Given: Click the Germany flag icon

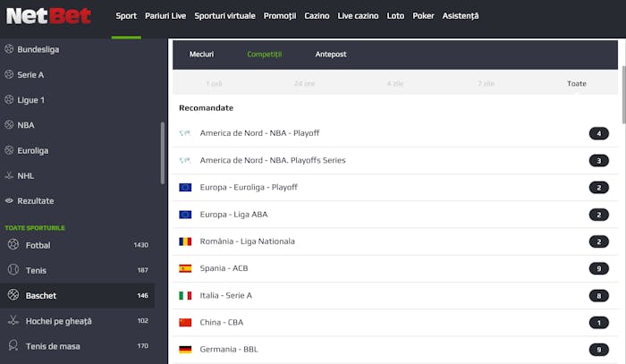Looking at the screenshot, I should click(x=185, y=349).
